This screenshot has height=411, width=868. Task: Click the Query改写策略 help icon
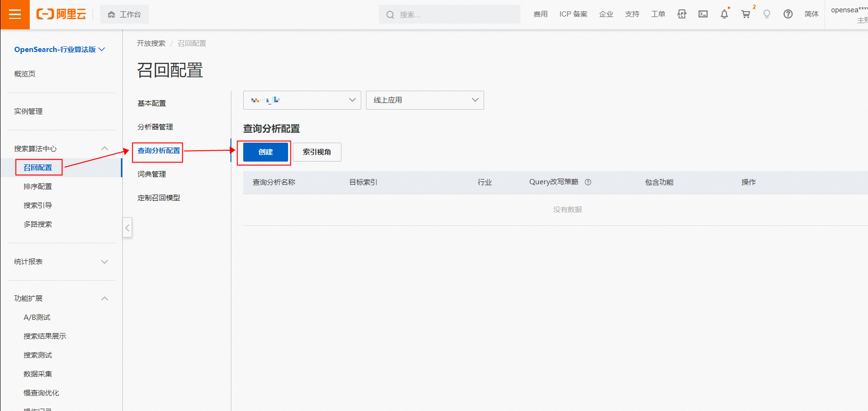click(x=588, y=182)
